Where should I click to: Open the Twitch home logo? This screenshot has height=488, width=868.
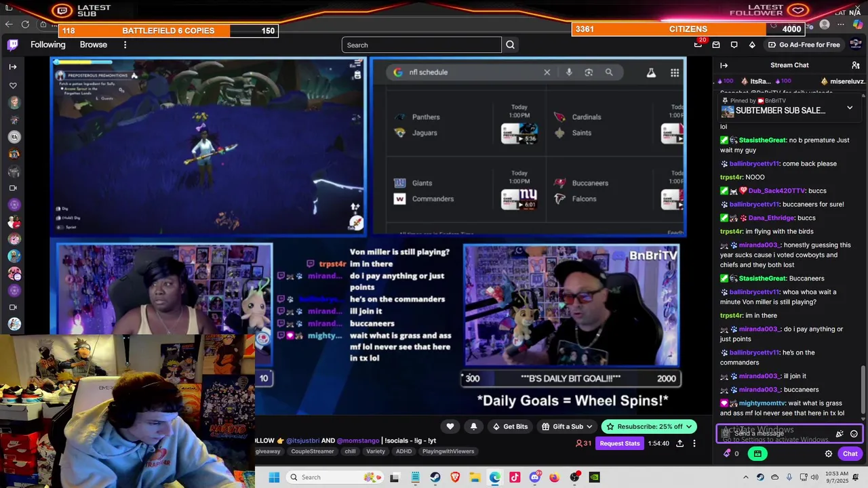coord(13,45)
